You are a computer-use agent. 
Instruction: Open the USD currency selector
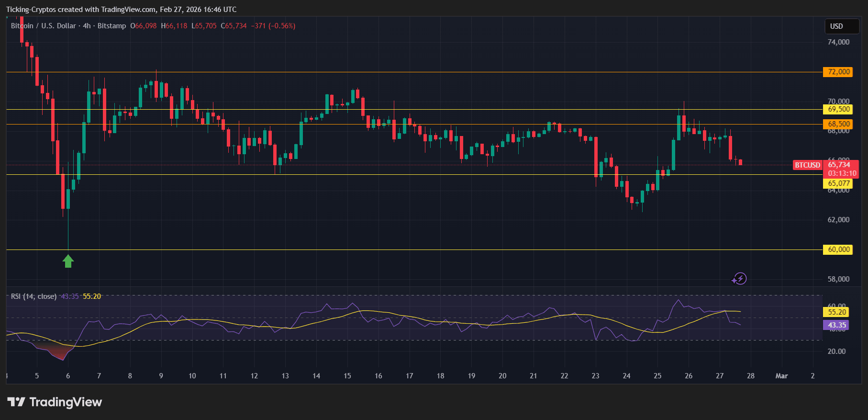coord(841,26)
